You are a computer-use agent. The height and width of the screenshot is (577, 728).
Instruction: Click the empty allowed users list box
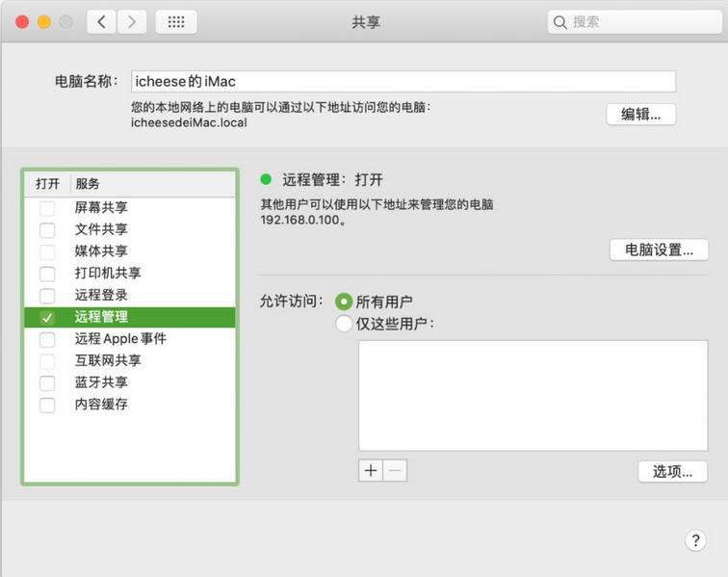tap(533, 395)
